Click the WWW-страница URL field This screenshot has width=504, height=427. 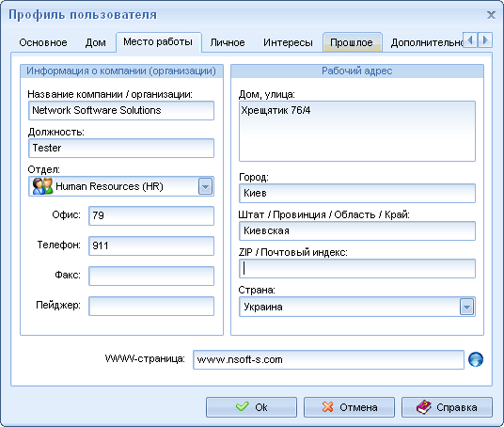click(328, 359)
